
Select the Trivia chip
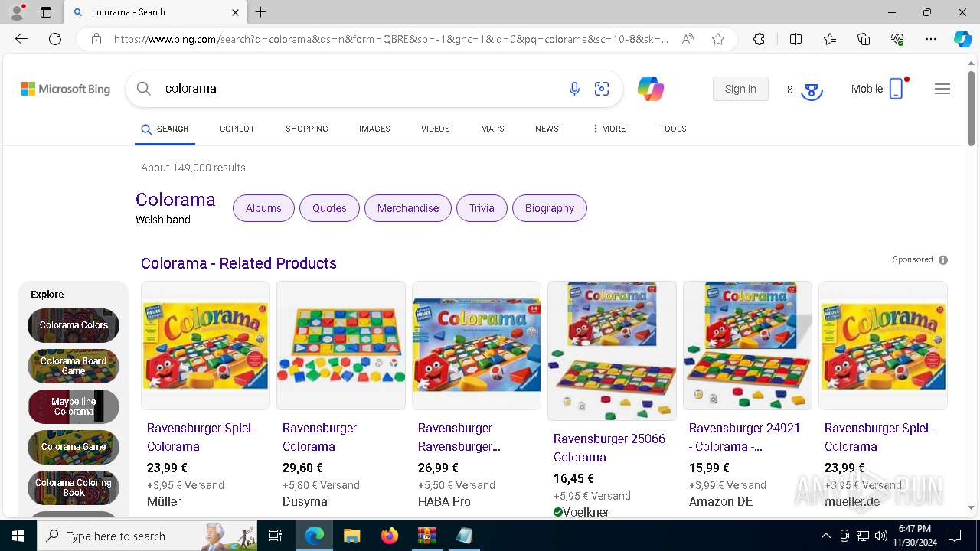(482, 208)
